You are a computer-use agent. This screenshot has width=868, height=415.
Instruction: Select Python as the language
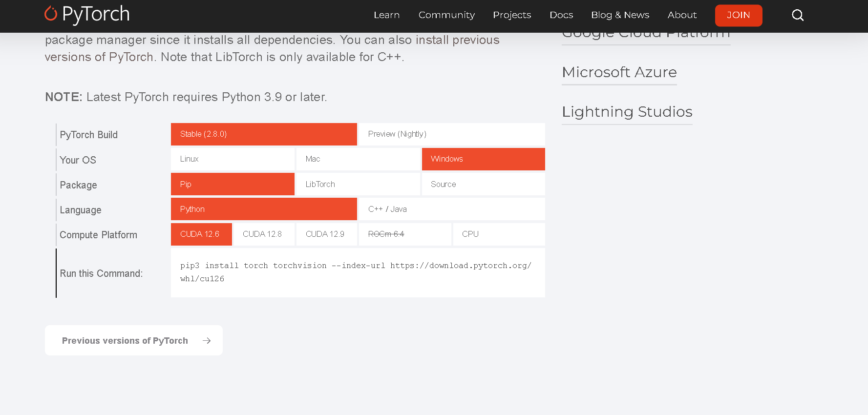point(264,209)
